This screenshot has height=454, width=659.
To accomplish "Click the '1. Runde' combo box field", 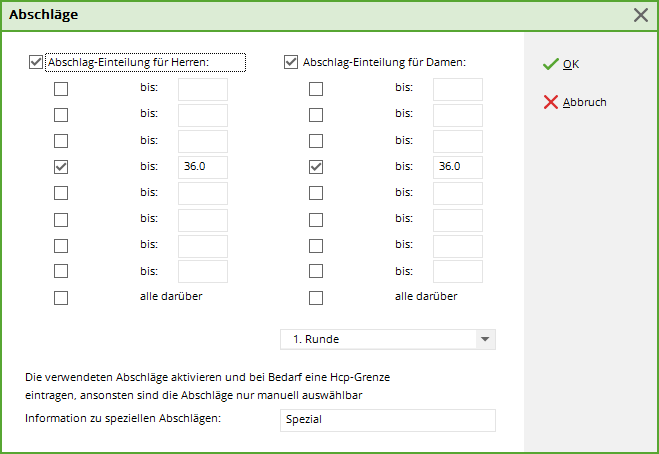I will coord(378,339).
